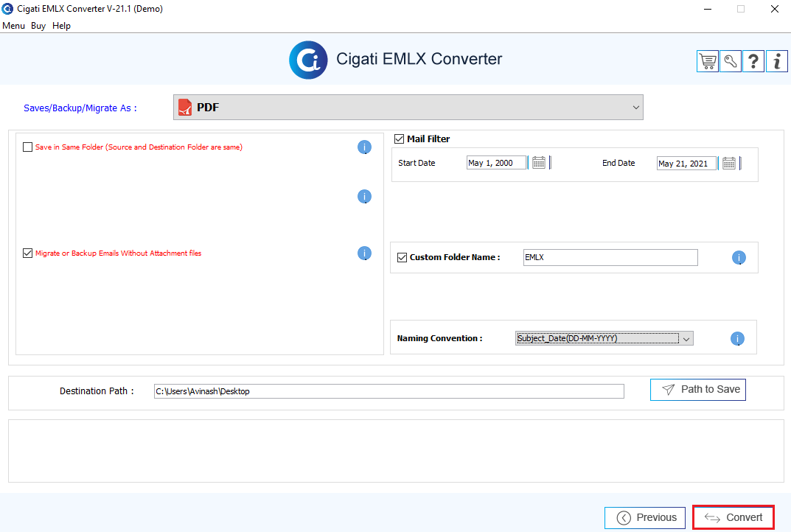Click the question mark help icon
Image resolution: width=791 pixels, height=532 pixels.
pyautogui.click(x=753, y=61)
